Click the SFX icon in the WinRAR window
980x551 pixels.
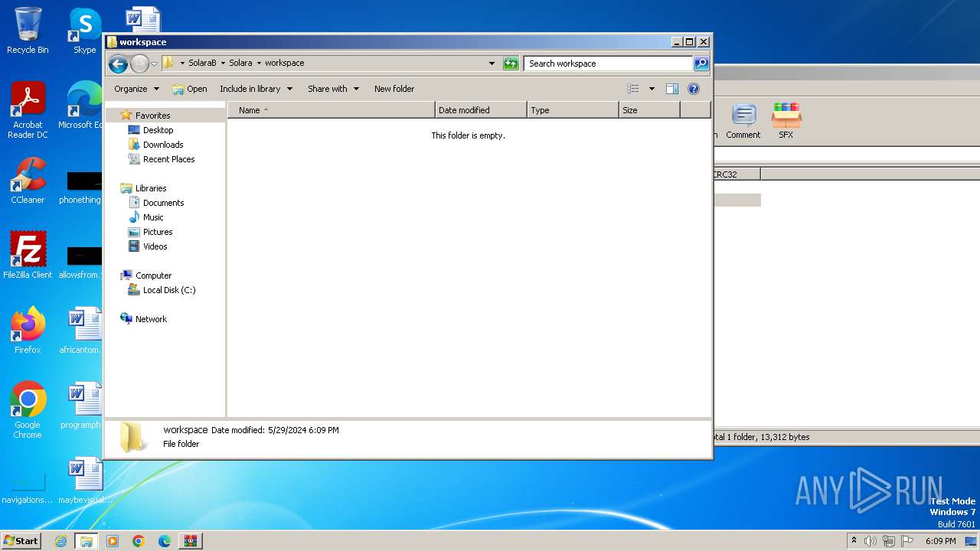click(786, 121)
